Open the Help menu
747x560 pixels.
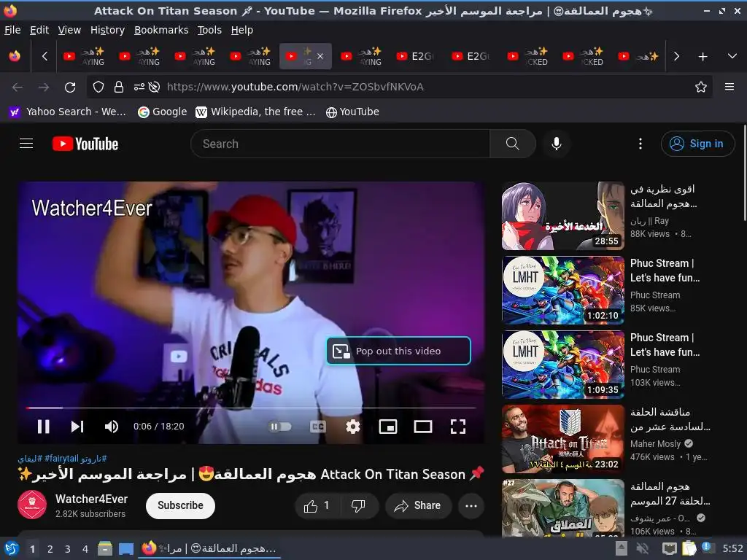(x=242, y=30)
